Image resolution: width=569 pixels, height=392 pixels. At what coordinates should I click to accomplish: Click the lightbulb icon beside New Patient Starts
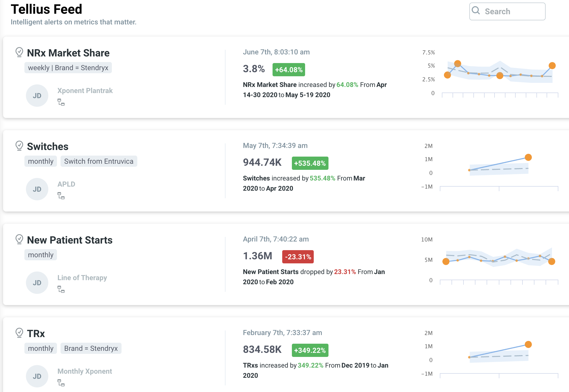[19, 239]
